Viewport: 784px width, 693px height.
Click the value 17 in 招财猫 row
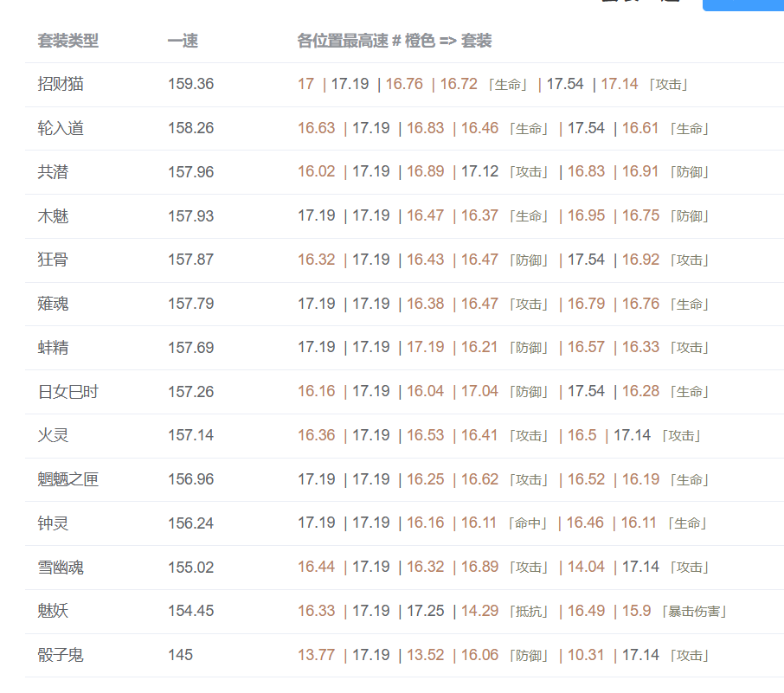306,84
